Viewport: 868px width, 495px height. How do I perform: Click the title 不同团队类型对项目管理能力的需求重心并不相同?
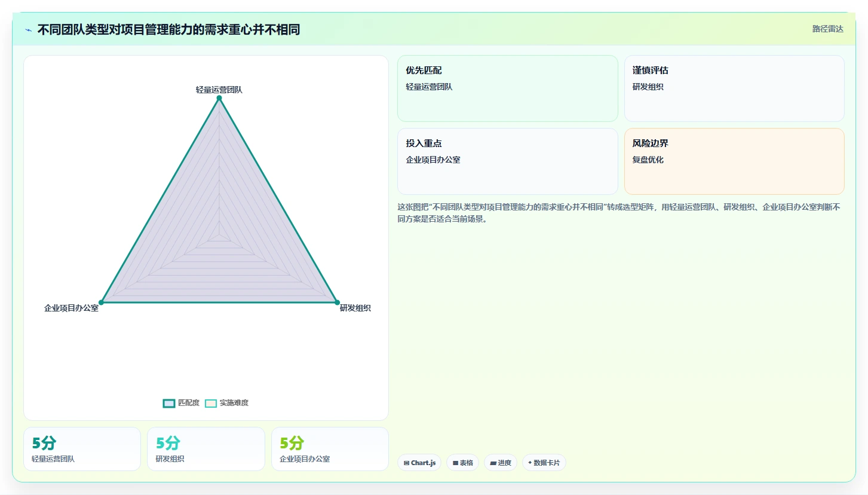pos(168,29)
